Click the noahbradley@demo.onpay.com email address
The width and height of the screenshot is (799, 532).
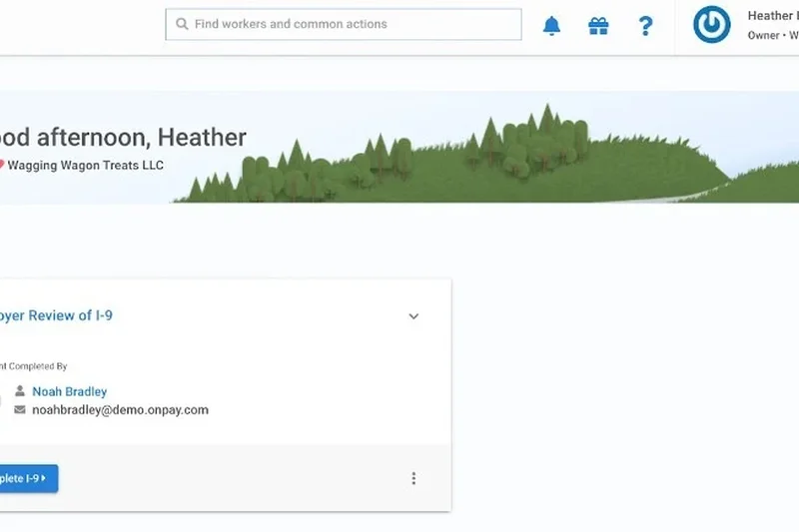coord(120,409)
